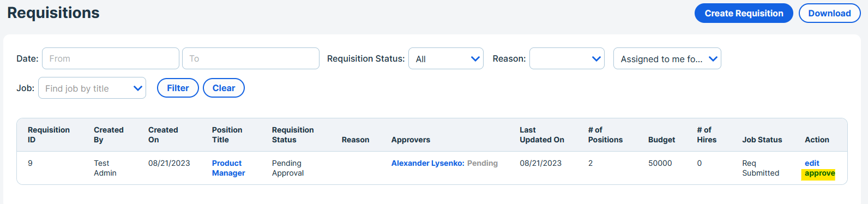Click the Create Requisition button
The image size is (868, 204).
[744, 14]
